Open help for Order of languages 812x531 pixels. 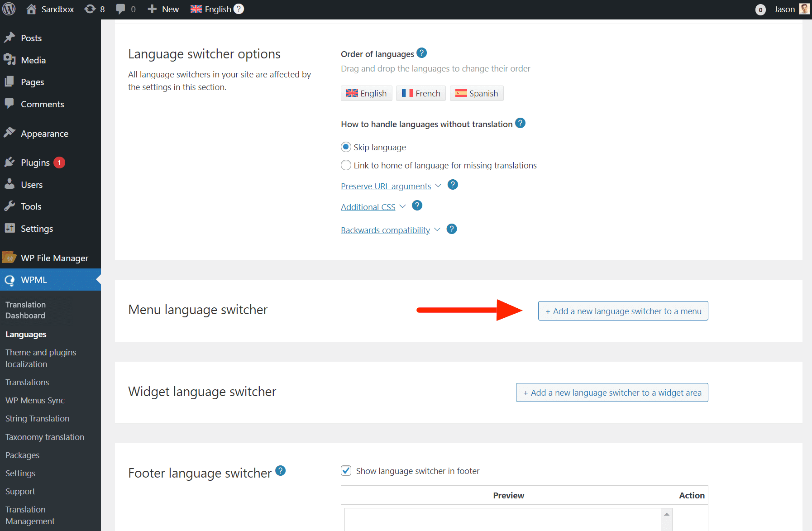coord(421,53)
